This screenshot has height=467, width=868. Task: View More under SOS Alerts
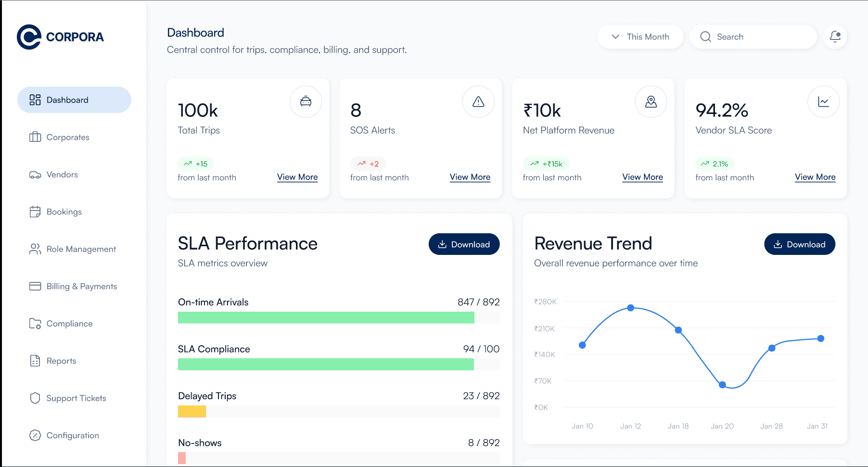point(470,177)
